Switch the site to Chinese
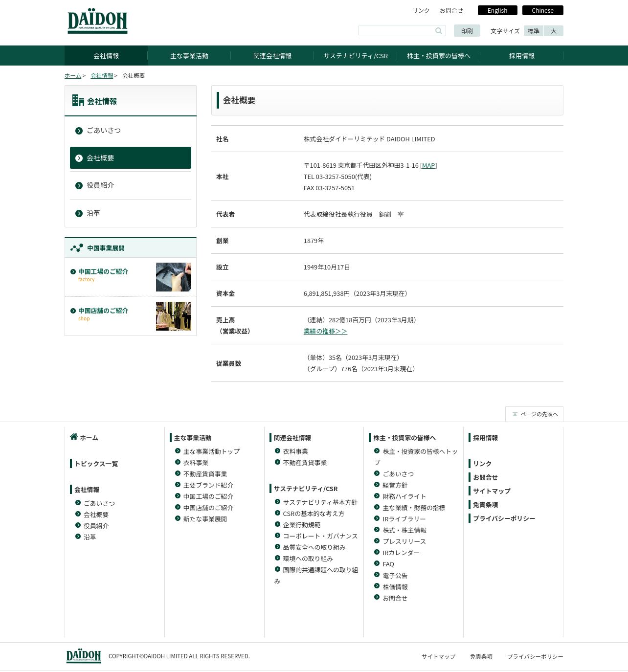Screen dimensions: 628x672 click(543, 10)
